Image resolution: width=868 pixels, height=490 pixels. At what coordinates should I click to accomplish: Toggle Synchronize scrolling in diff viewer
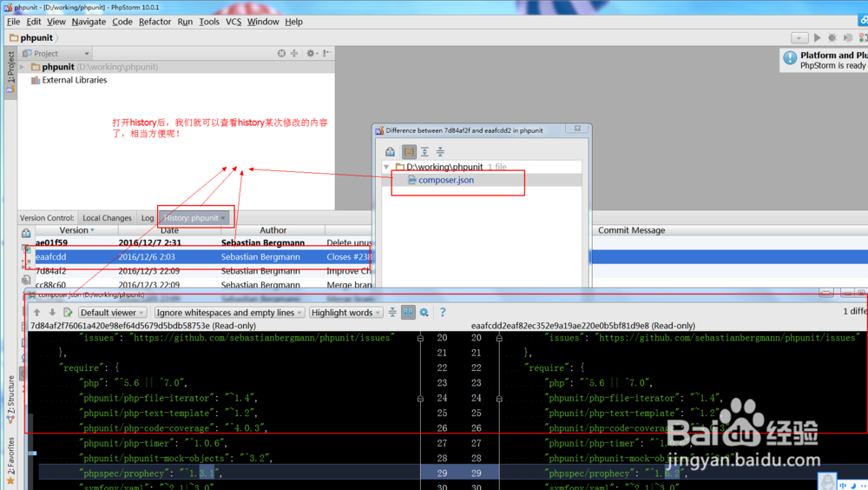point(408,313)
